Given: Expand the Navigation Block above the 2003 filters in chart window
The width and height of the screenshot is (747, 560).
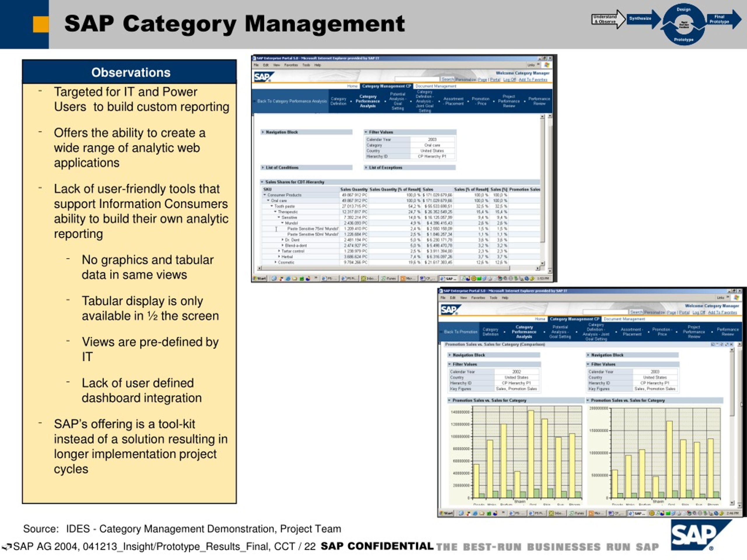Looking at the screenshot, I should (588, 355).
